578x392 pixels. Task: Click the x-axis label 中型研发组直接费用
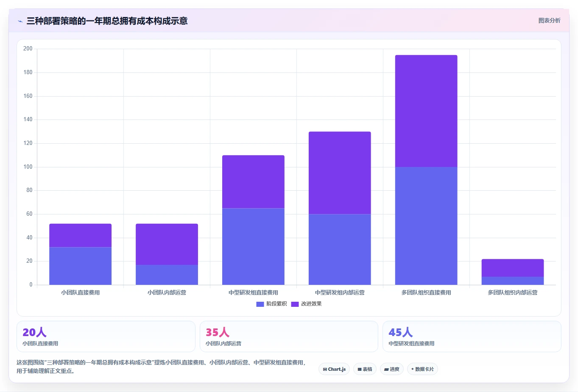point(253,292)
